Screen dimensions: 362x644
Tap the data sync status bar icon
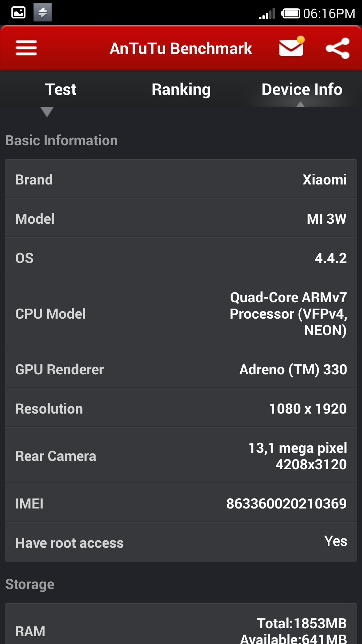point(43,13)
